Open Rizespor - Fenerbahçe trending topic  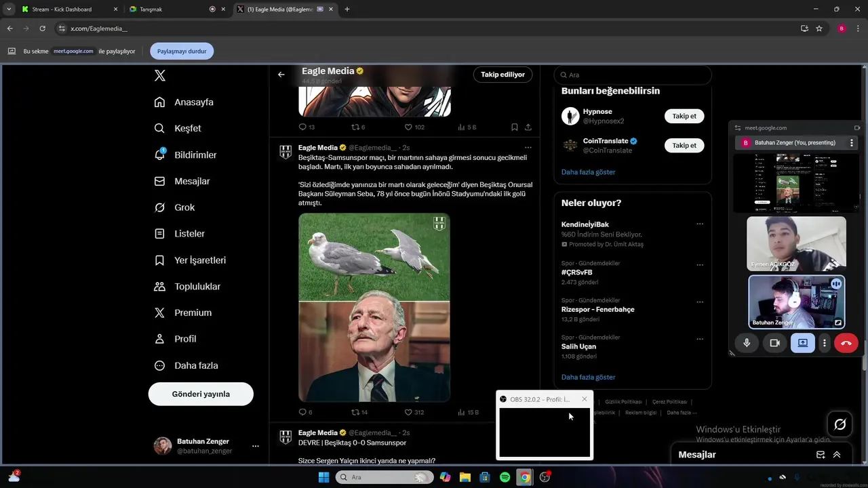pyautogui.click(x=598, y=310)
